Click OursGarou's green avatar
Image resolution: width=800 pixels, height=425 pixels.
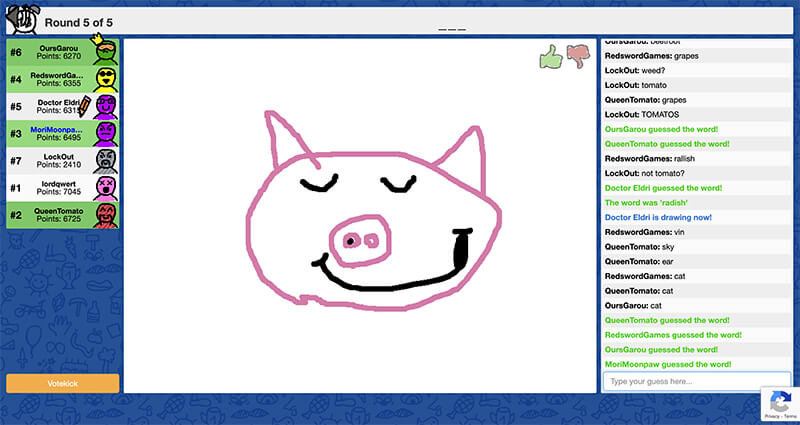[105, 52]
